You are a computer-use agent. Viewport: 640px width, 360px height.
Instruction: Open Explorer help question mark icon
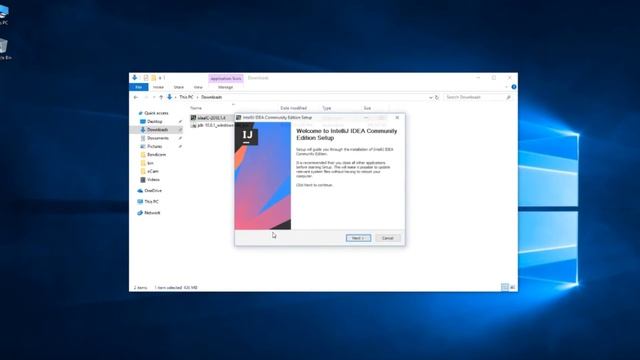coord(513,87)
